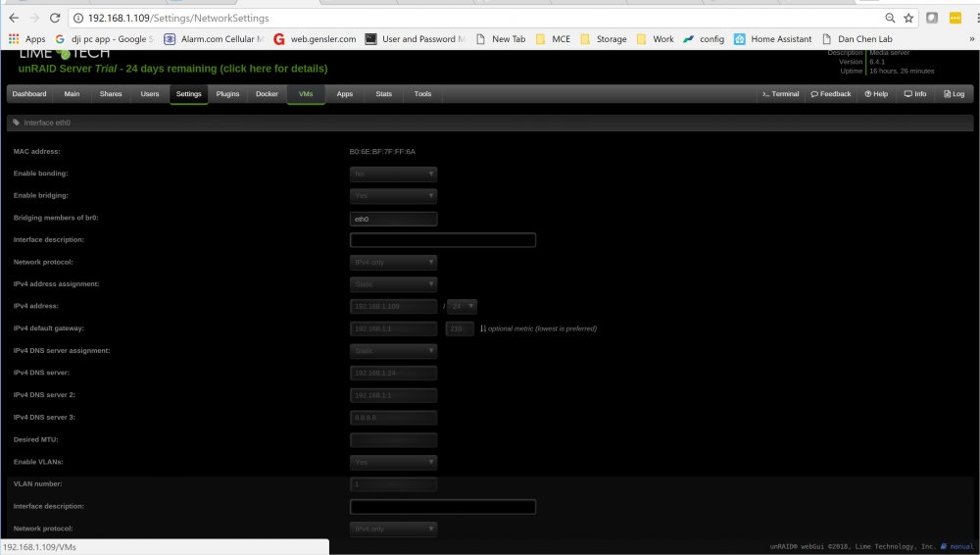
Task: Go back with the browser back arrow
Action: (14, 19)
